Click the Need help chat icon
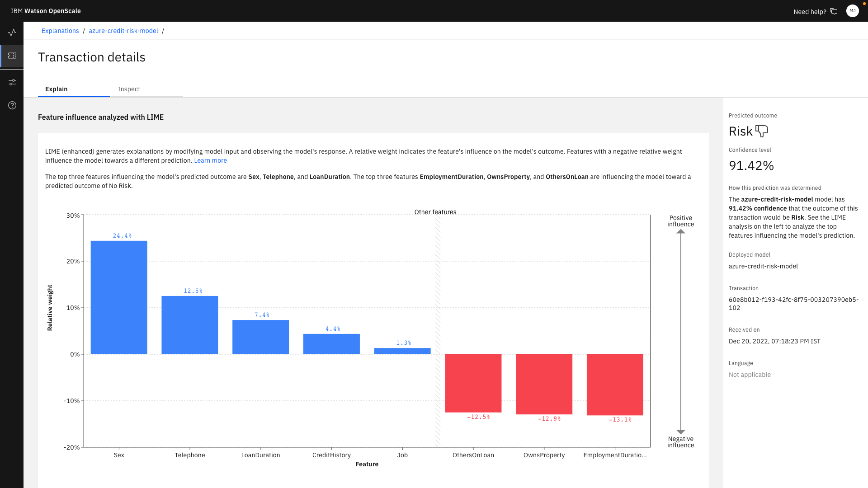The image size is (868, 488). (834, 11)
